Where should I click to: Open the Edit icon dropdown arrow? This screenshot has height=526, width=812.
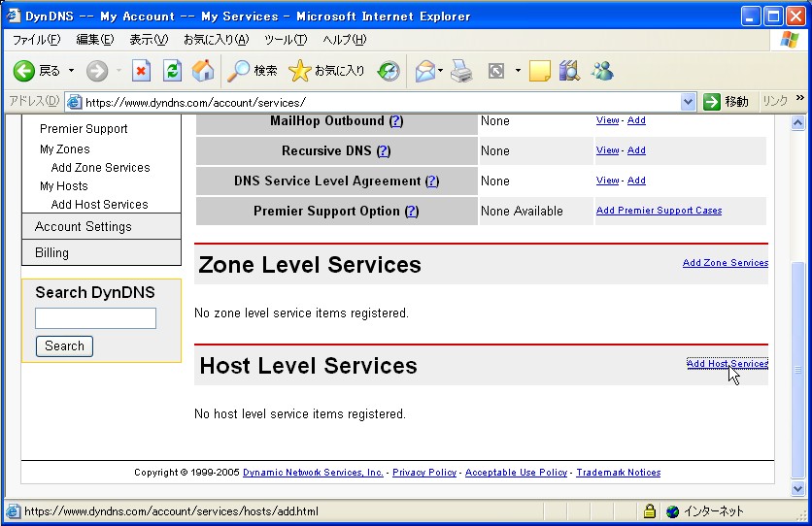pyautogui.click(x=518, y=71)
